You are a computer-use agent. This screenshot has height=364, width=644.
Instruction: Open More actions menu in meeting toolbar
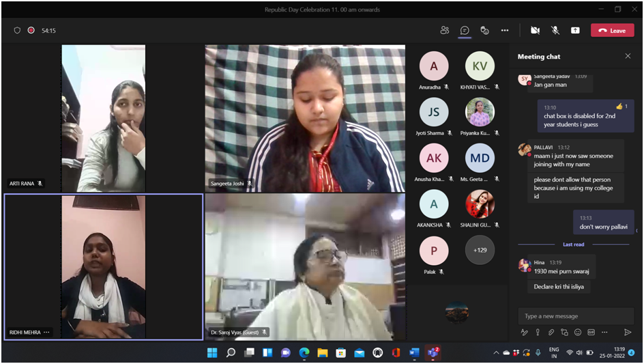click(x=505, y=30)
